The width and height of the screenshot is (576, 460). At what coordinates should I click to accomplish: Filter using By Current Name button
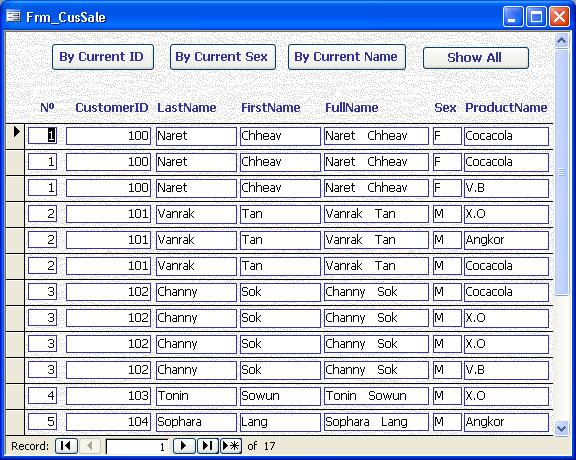347,57
